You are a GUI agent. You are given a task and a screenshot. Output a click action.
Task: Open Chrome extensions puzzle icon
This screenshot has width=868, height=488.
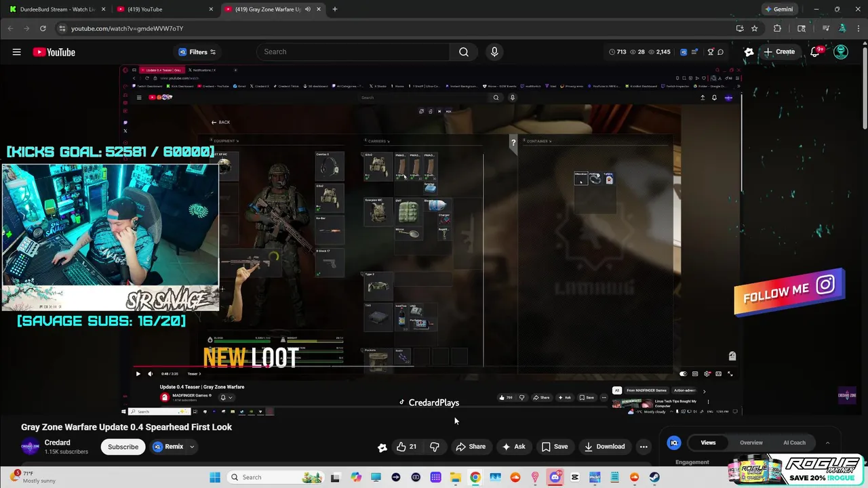coord(777,28)
